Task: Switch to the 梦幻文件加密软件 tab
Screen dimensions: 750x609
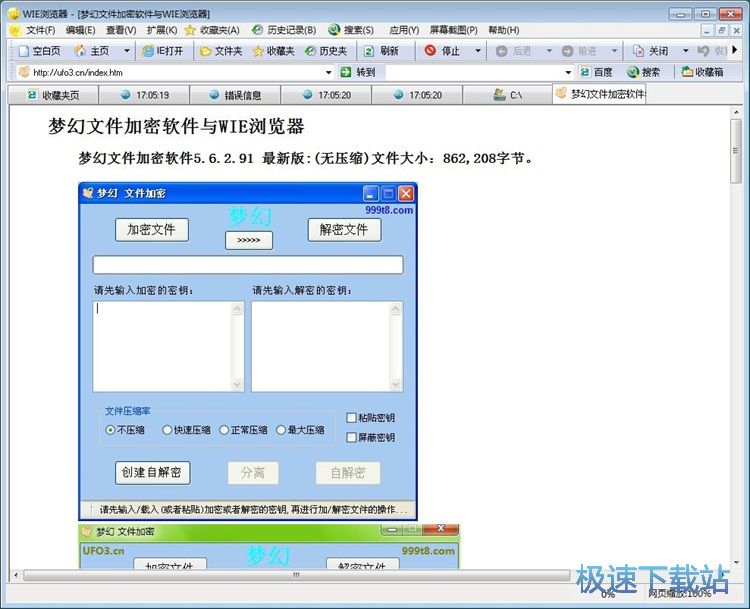Action: [x=600, y=94]
